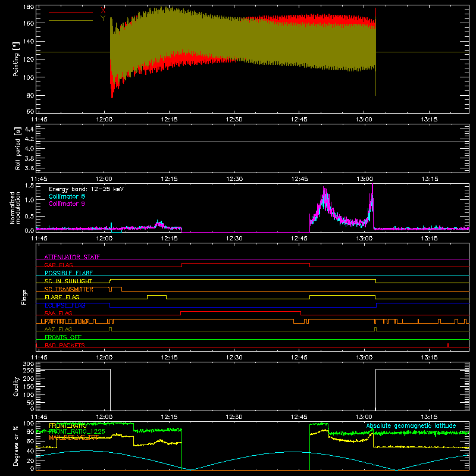Click the BAD_PACKETS flag label

pos(65,345)
